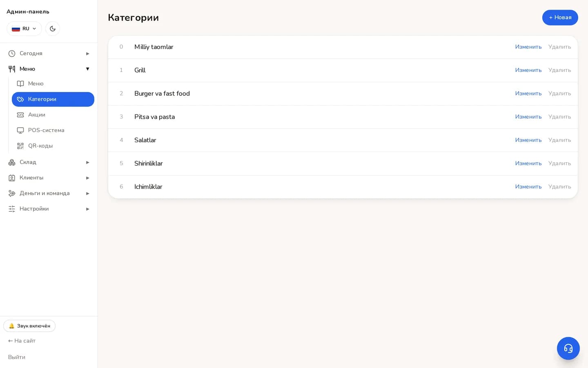
Task: Create a category with + Новая button
Action: click(x=560, y=18)
